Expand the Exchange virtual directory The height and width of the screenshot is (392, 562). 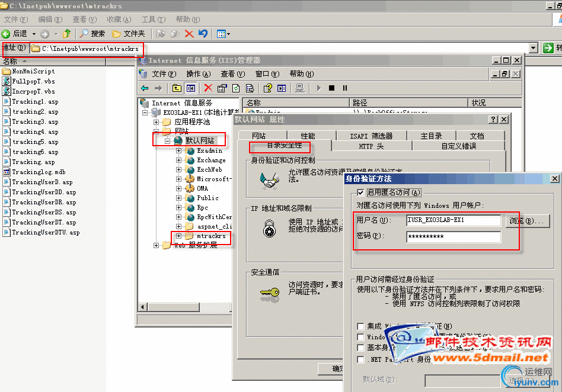pyautogui.click(x=178, y=160)
